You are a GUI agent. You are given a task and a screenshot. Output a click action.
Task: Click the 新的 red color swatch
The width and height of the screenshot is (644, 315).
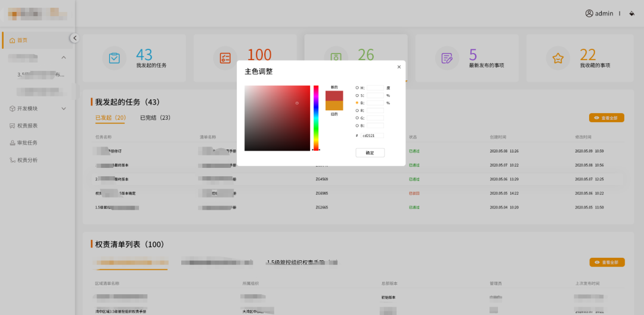coord(335,95)
